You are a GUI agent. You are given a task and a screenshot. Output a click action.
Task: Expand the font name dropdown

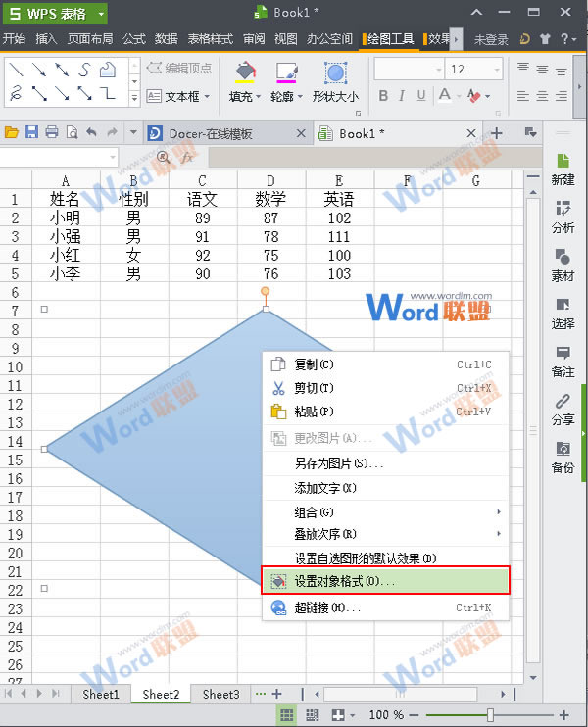(x=439, y=70)
